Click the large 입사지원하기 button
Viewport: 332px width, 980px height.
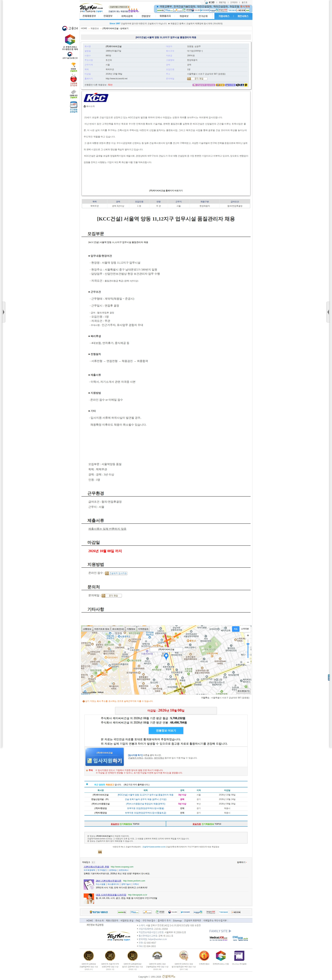(x=104, y=757)
